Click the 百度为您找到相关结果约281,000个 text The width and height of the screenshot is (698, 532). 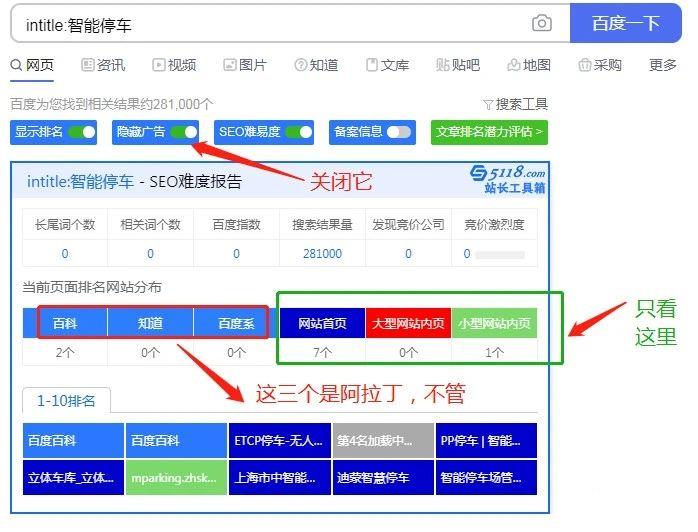click(112, 105)
